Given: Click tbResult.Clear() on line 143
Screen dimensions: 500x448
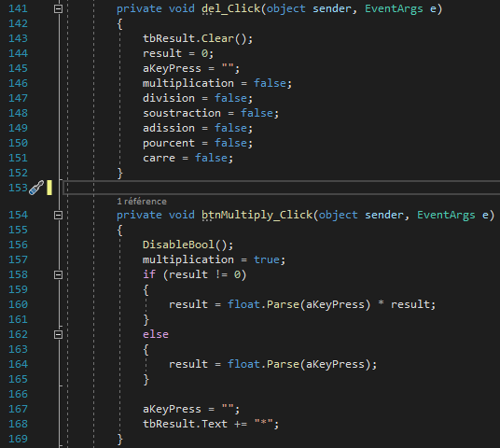Looking at the screenshot, I should click(198, 38).
